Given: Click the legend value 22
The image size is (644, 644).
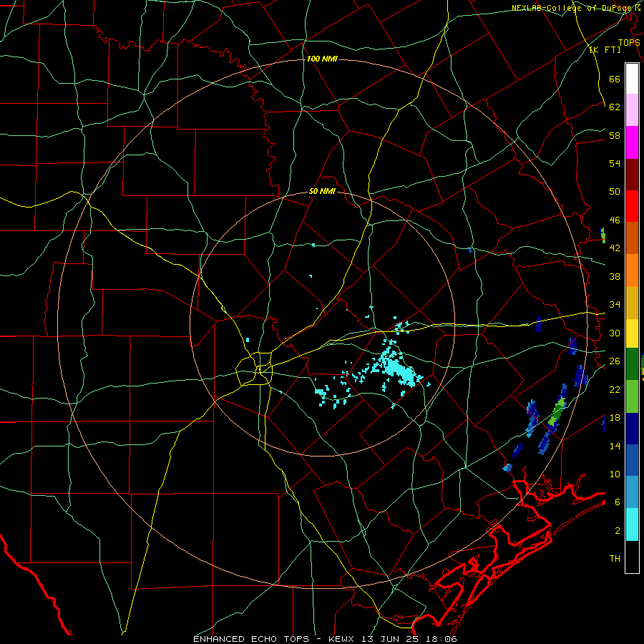Looking at the screenshot, I should point(615,389).
